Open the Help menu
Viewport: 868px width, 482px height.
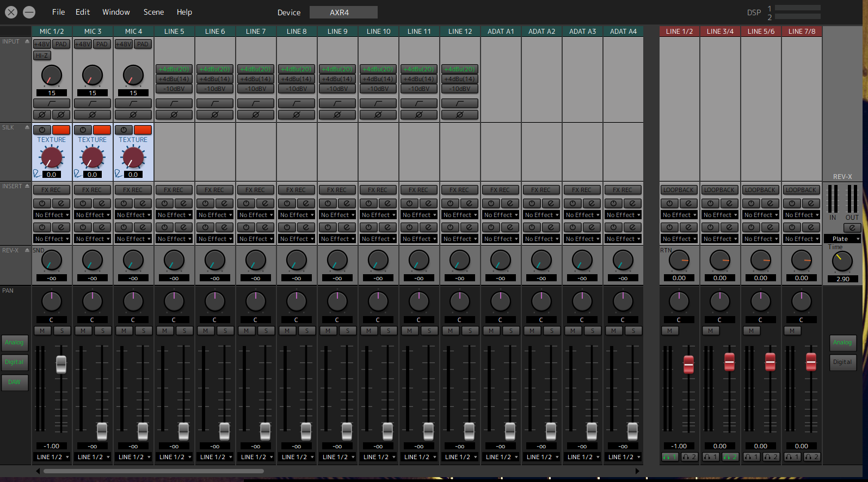click(x=184, y=12)
